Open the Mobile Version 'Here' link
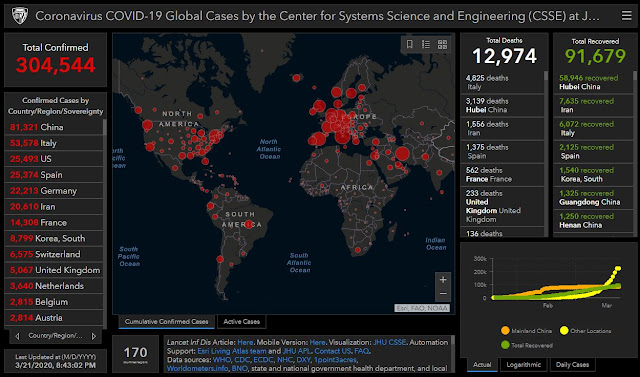This screenshot has height=377, width=640. coord(317,342)
